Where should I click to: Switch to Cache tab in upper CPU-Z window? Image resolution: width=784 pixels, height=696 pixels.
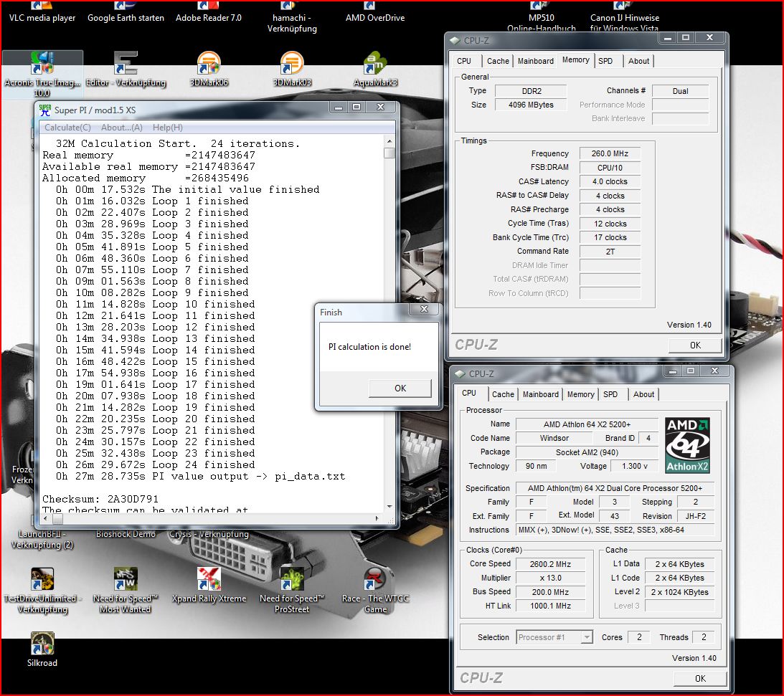click(498, 61)
